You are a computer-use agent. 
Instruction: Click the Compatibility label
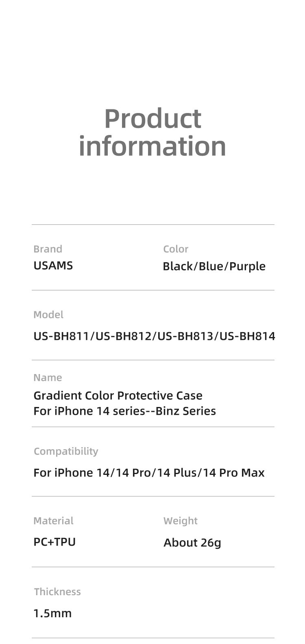66,451
